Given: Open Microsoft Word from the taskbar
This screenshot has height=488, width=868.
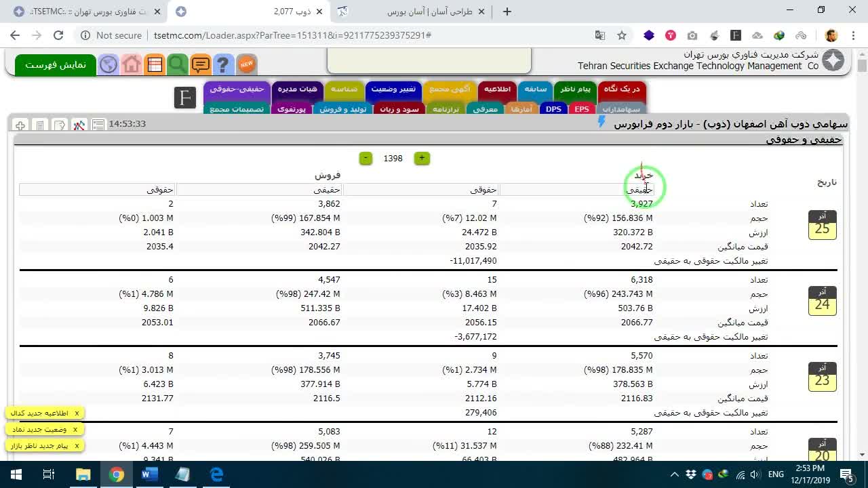Looking at the screenshot, I should pyautogui.click(x=150, y=474).
